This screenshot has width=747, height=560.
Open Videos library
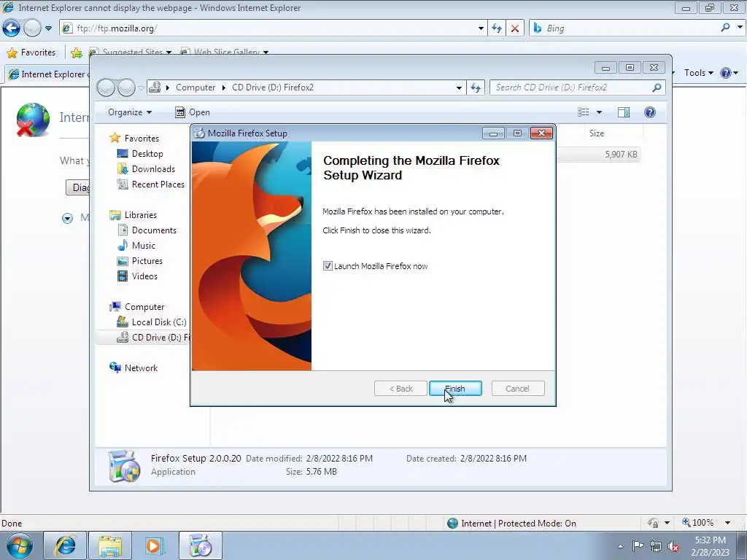pos(144,276)
